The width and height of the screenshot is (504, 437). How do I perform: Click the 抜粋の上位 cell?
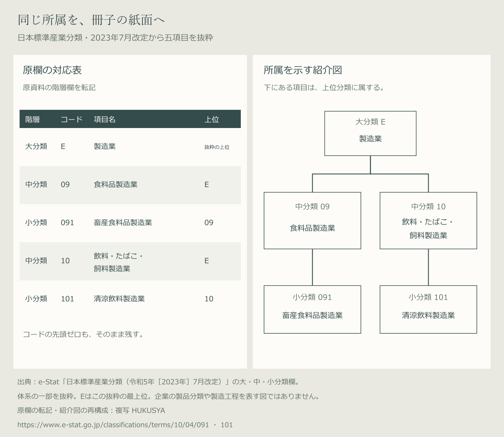pyautogui.click(x=217, y=147)
